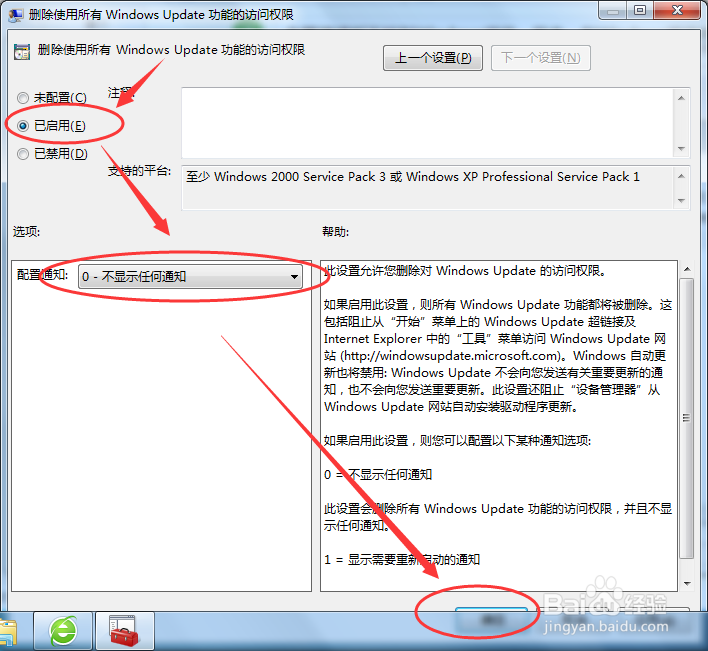Open the 配置通知 dropdown list
The image size is (708, 651).
(190, 276)
